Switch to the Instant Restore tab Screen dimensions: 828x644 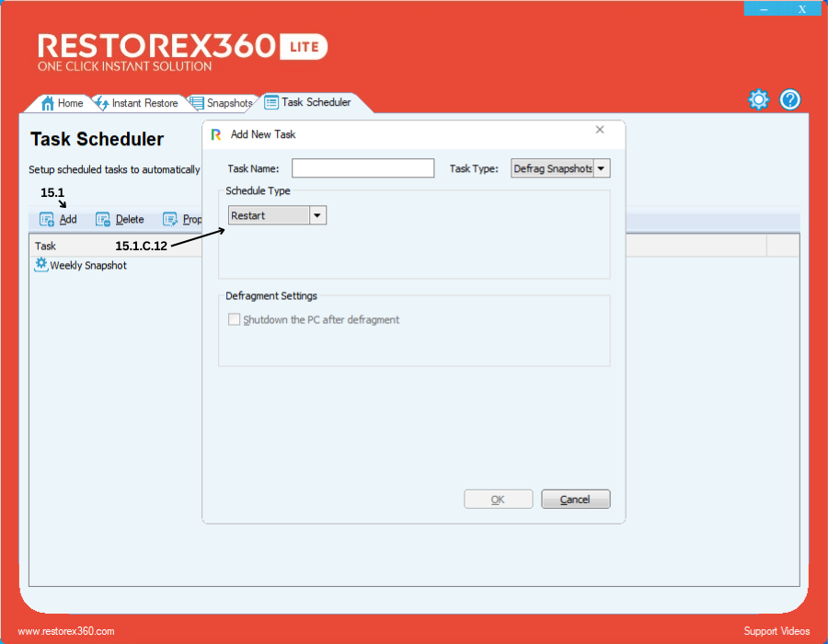(x=138, y=103)
